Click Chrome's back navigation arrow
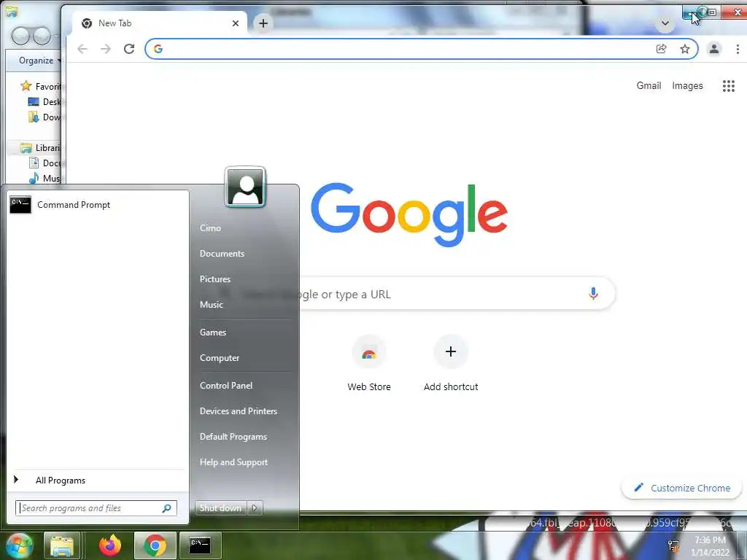The image size is (747, 560). coord(82,49)
